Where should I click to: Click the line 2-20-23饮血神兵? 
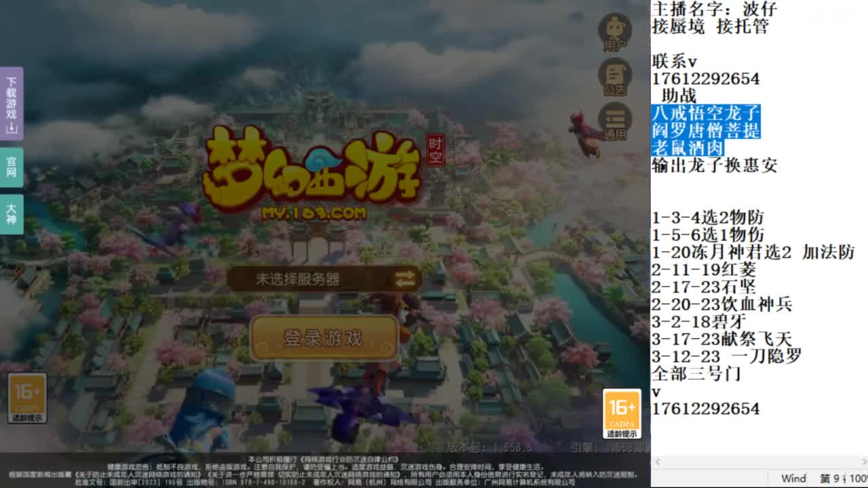722,305
